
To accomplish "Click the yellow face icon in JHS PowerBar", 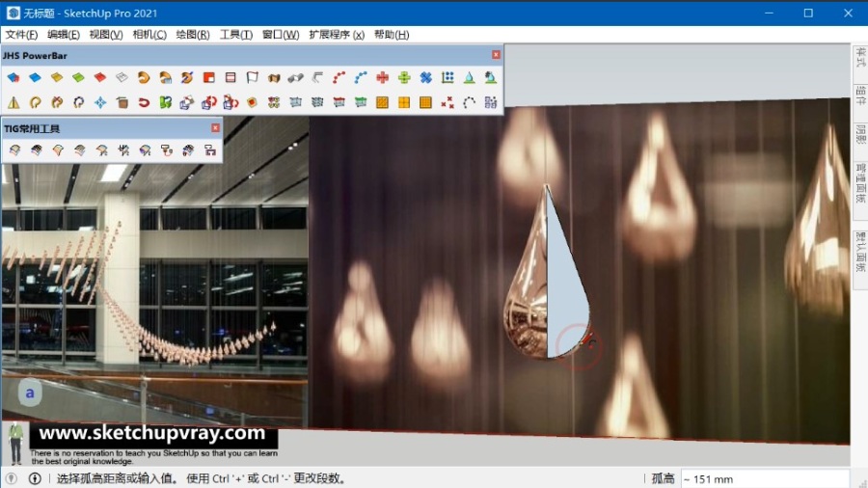I will click(x=57, y=77).
